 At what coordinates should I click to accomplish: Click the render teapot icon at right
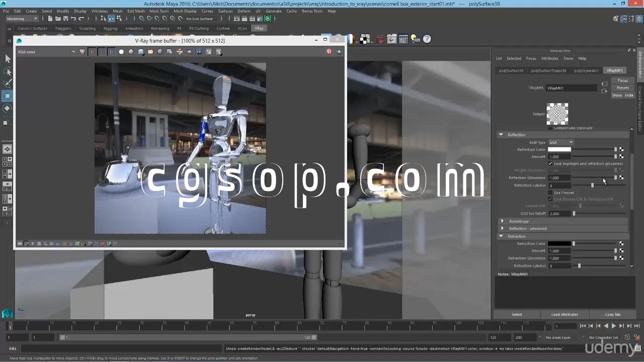339,52
